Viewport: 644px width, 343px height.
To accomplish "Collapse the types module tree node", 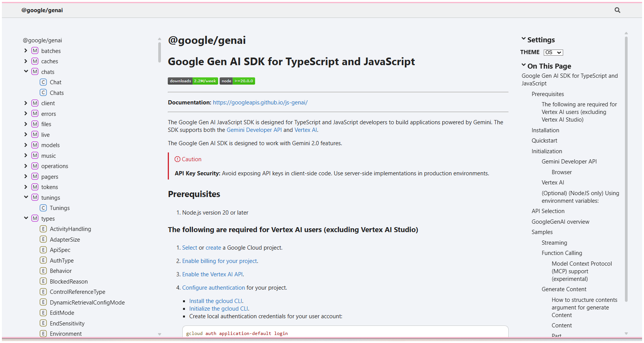I will [26, 218].
